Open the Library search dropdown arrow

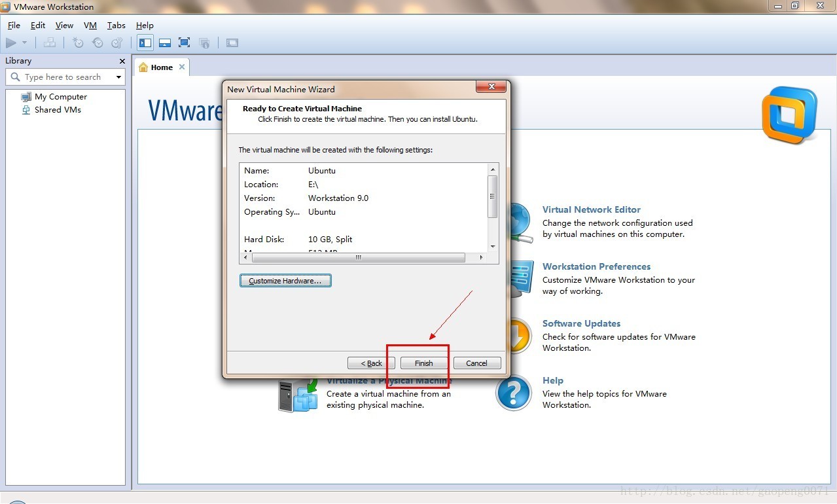118,77
